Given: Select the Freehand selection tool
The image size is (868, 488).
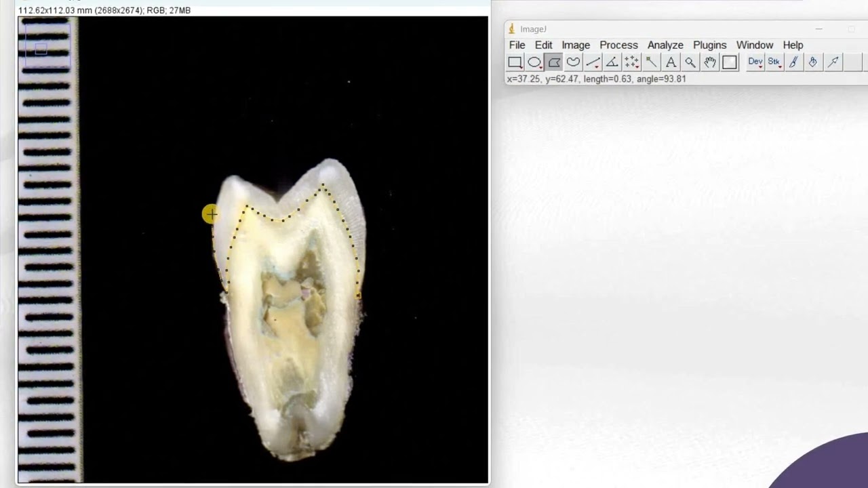Looking at the screenshot, I should pyautogui.click(x=574, y=62).
